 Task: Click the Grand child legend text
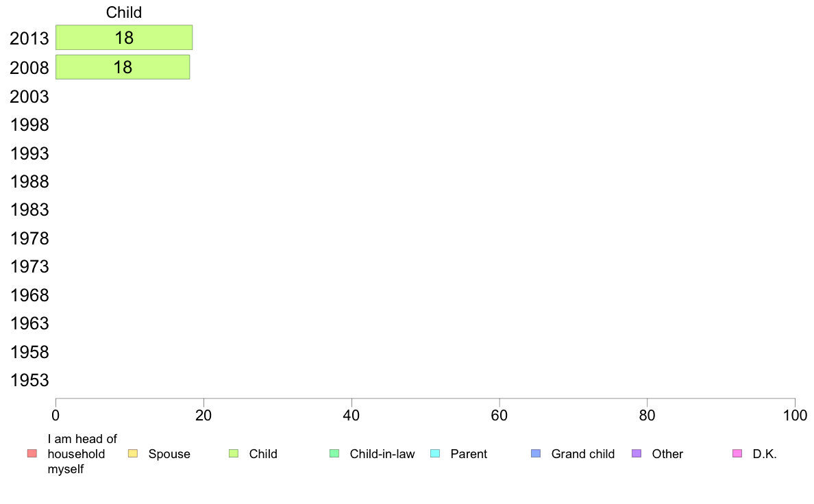[x=583, y=454]
